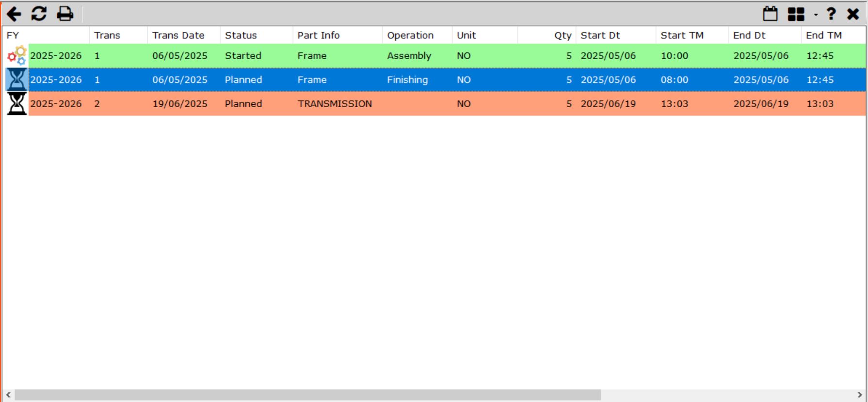Expand the layout dropdown arrow
868x402 pixels.
click(816, 15)
